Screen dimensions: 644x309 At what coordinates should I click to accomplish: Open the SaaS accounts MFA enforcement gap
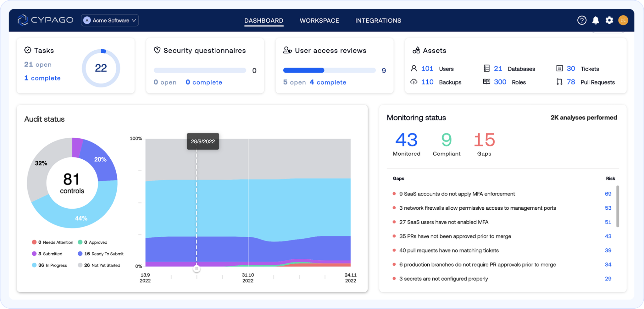pyautogui.click(x=457, y=194)
